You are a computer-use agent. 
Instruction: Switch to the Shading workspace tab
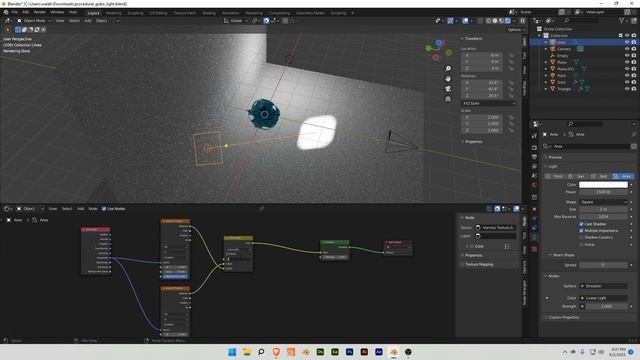coord(209,13)
